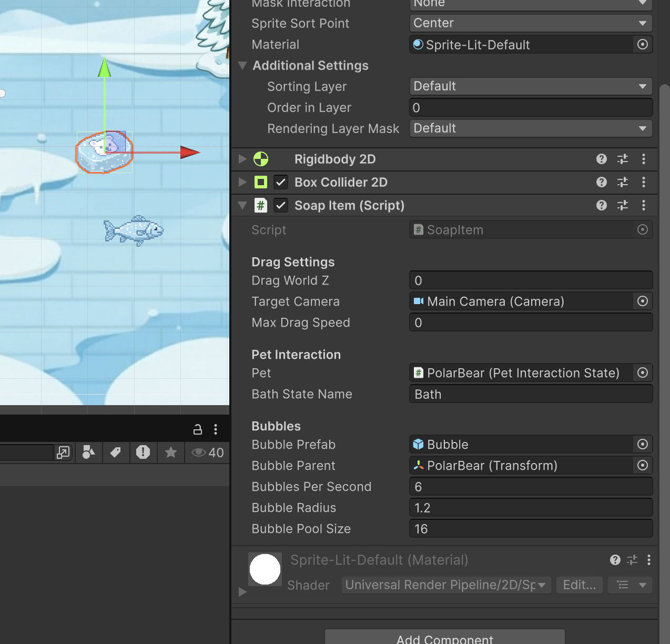The height and width of the screenshot is (644, 670).
Task: Open Box Collider 2D preset selector
Action: (623, 182)
